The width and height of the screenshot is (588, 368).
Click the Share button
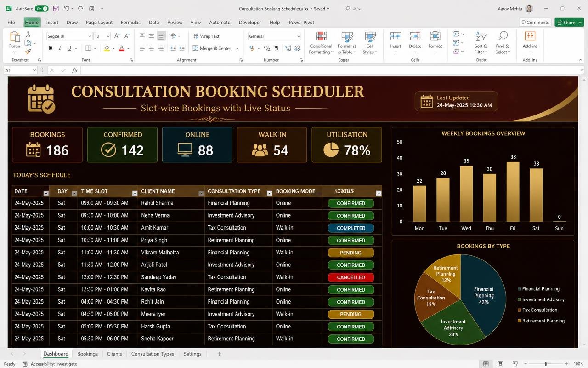(x=569, y=22)
